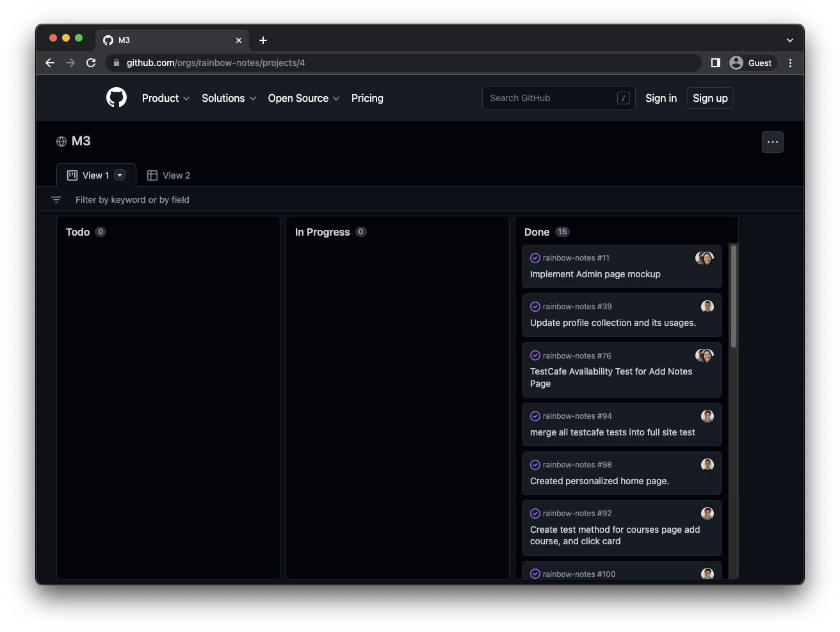
Task: Expand the Solutions menu
Action: tap(229, 98)
